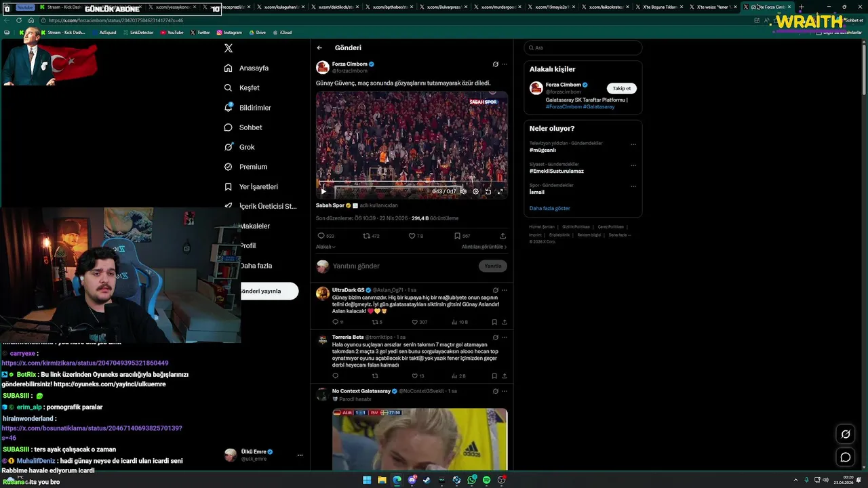Open Yer İşaretleri bookmarks
Screen dimensions: 868x488
click(251, 187)
